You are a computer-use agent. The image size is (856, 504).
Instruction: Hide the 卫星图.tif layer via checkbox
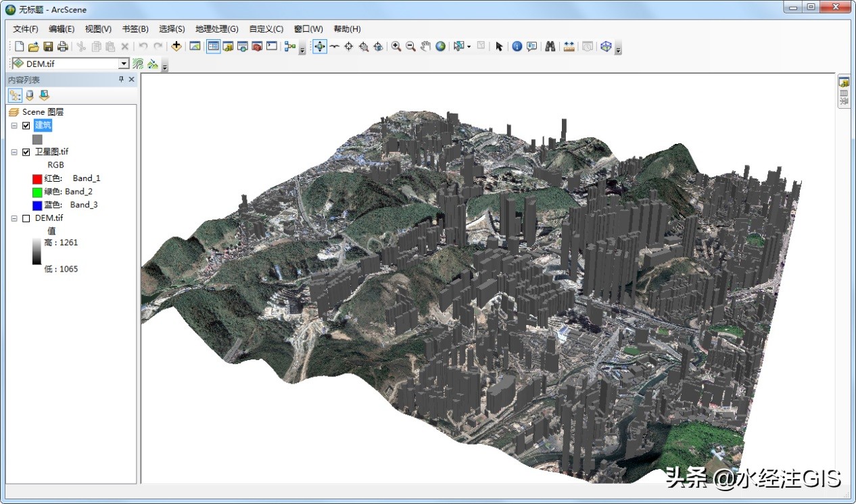click(x=26, y=152)
